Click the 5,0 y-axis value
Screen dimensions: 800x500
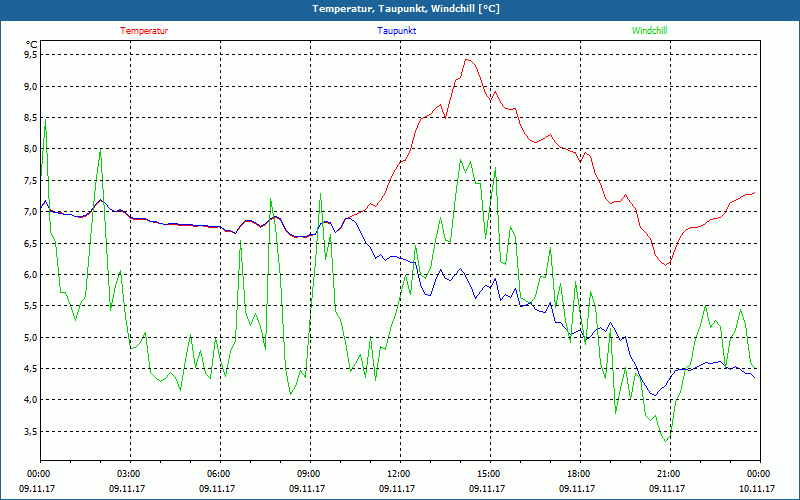pyautogui.click(x=32, y=337)
